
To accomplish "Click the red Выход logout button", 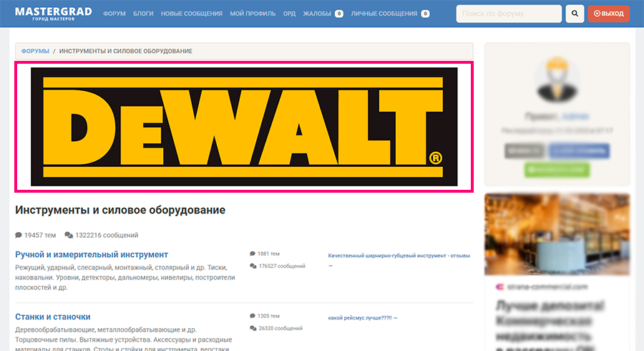I will click(x=609, y=14).
